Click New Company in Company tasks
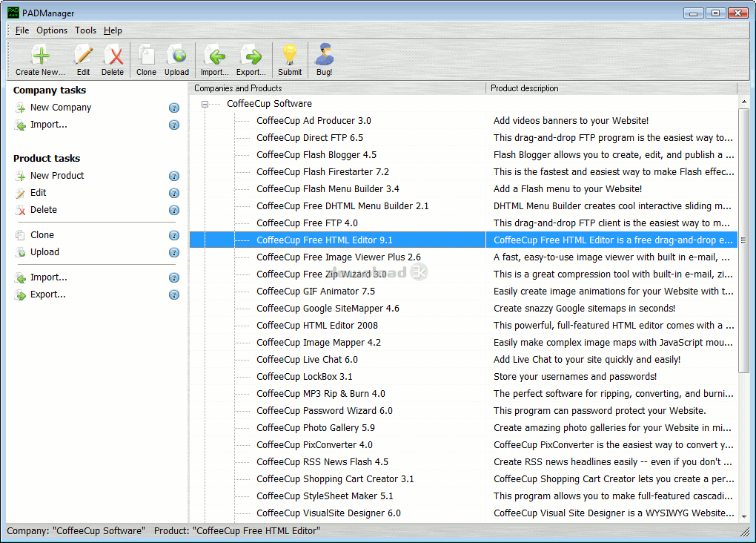Screen dimensions: 756x543 61,107
